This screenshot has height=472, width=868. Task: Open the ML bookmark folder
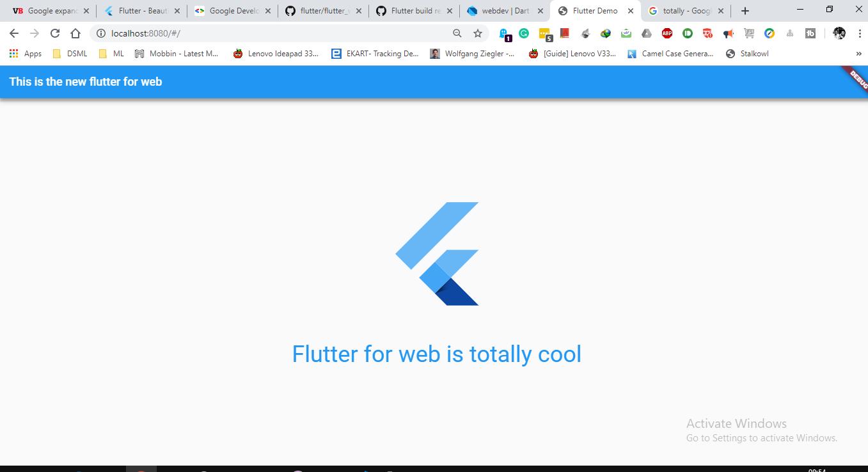click(x=111, y=54)
